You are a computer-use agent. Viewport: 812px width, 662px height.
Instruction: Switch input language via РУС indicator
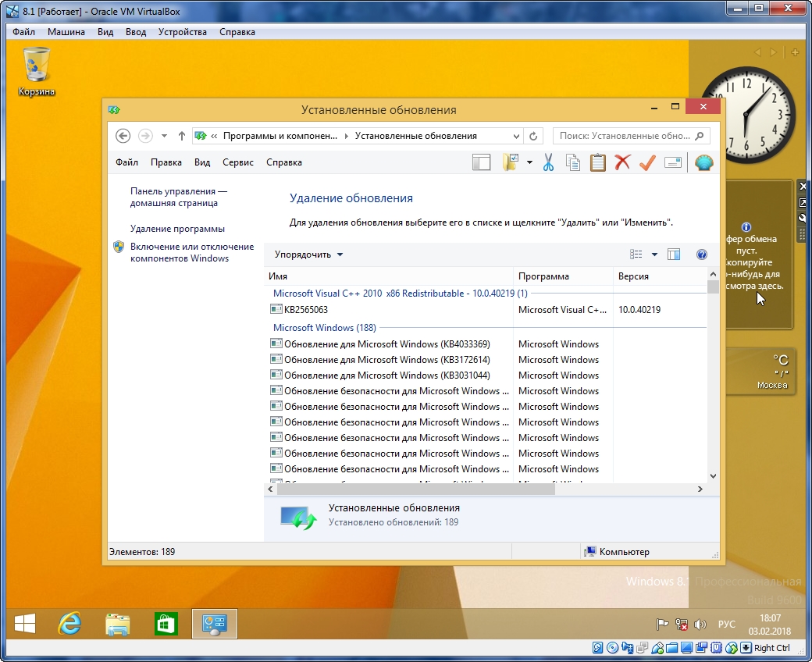(727, 625)
